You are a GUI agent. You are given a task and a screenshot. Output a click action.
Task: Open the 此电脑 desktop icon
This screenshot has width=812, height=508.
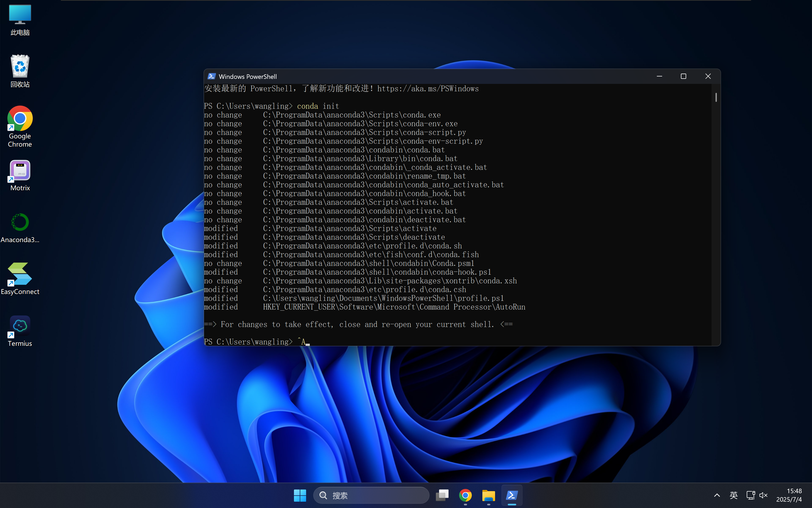(x=20, y=20)
